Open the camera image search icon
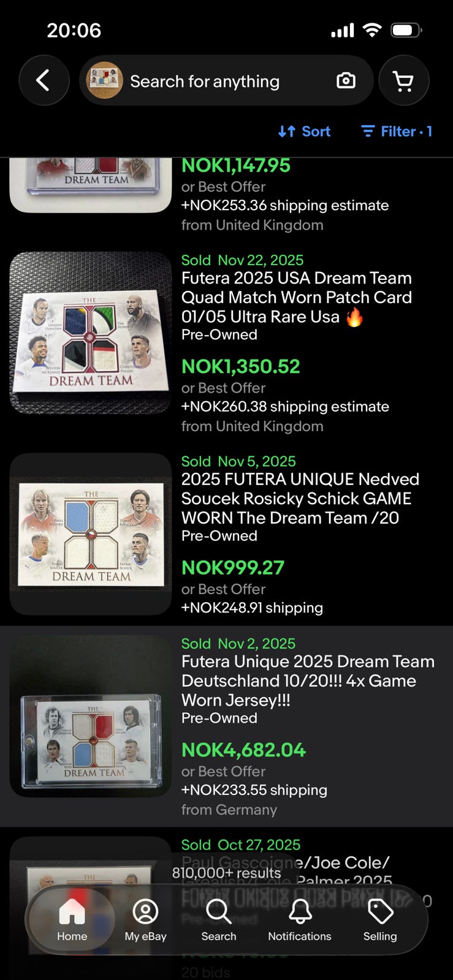Screen dimensions: 453x980 click(346, 81)
